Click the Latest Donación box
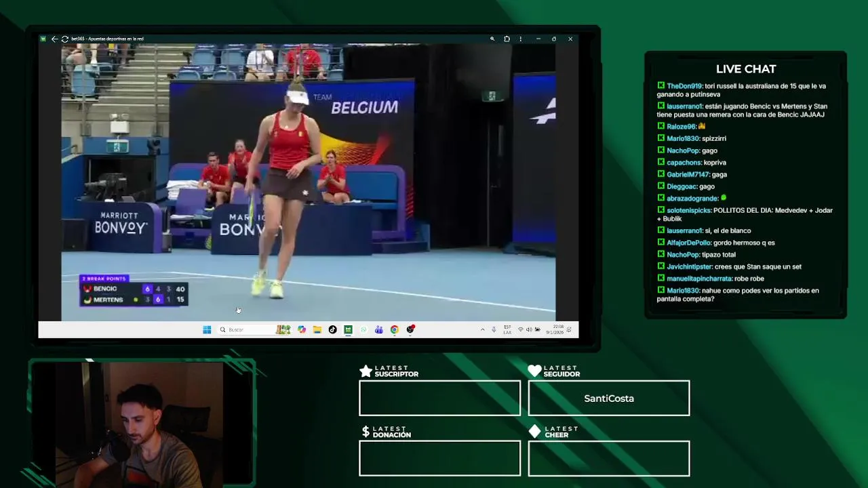This screenshot has height=488, width=868. point(439,458)
